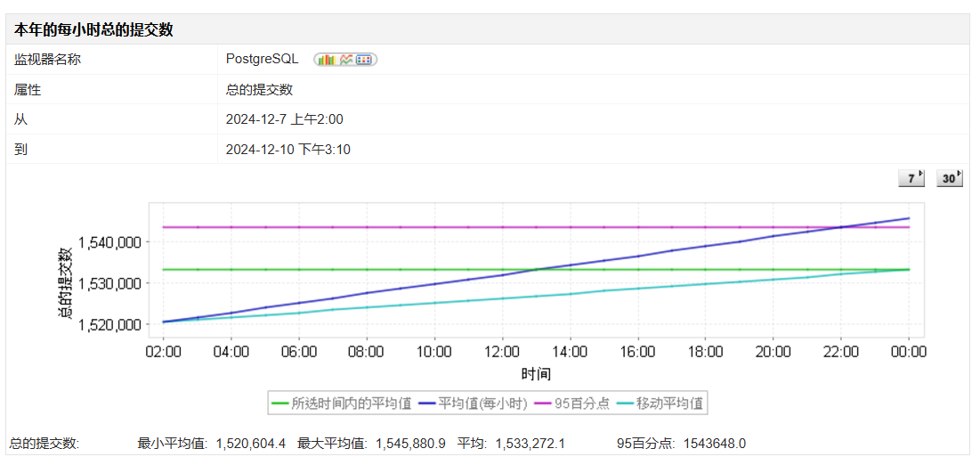Click the magenta 95百分点 legend entry
Viewport: 980px width, 465px height.
click(x=572, y=403)
